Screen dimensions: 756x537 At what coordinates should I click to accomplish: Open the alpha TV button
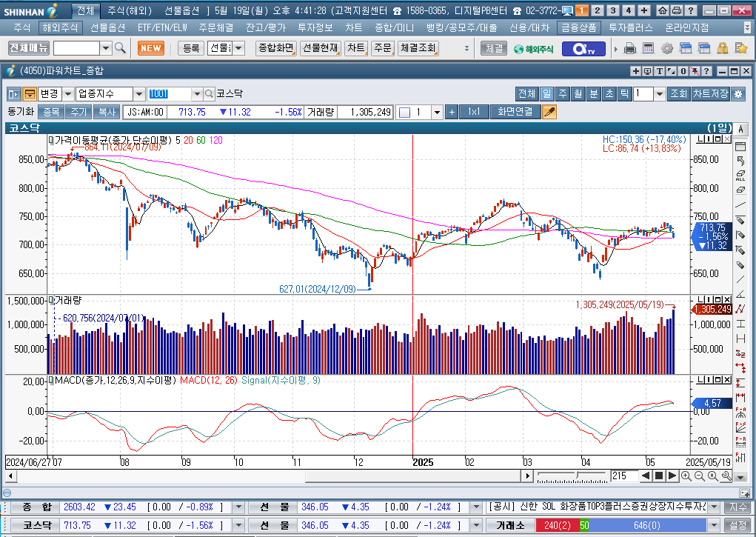583,49
